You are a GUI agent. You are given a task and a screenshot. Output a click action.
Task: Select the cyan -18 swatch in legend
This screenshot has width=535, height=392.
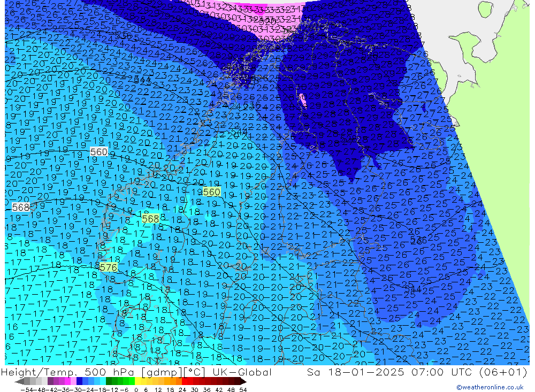[x=103, y=381]
